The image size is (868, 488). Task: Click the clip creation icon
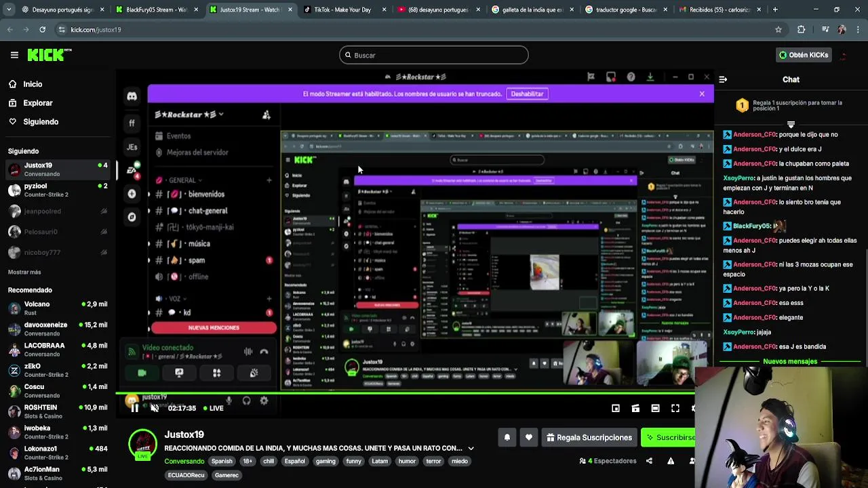point(635,408)
